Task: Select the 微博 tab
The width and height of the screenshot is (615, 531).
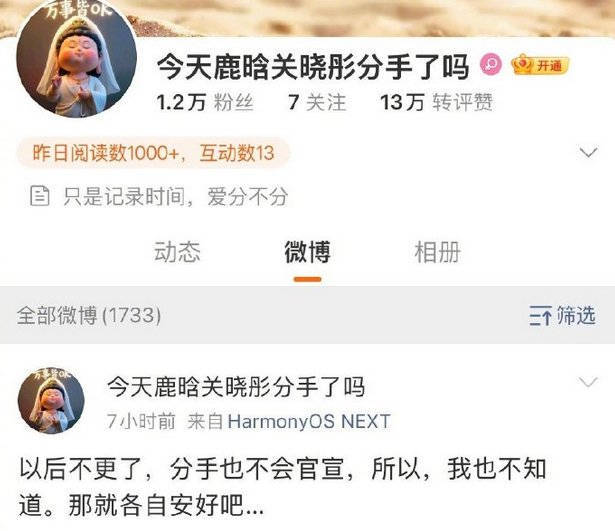Action: [308, 252]
